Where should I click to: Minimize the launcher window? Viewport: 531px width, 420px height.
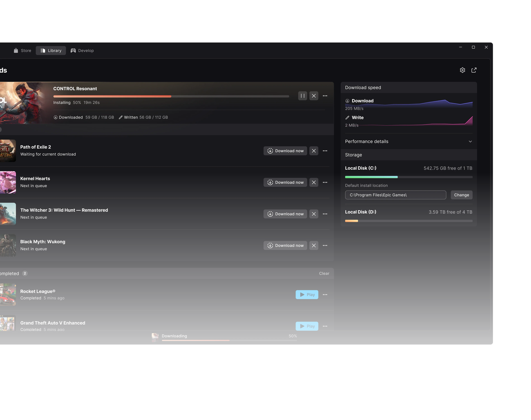pyautogui.click(x=460, y=47)
